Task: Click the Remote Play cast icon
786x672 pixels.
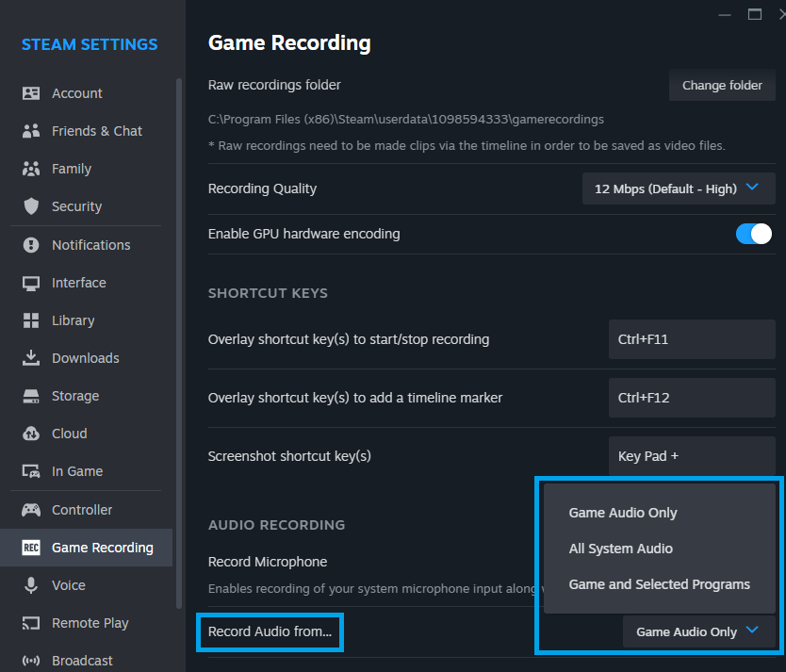Action: (31, 623)
